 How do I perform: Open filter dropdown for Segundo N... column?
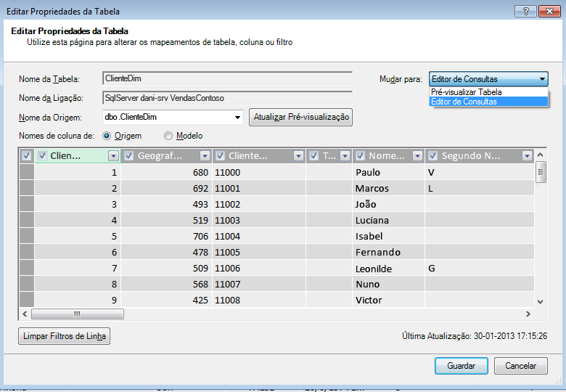coord(527,156)
